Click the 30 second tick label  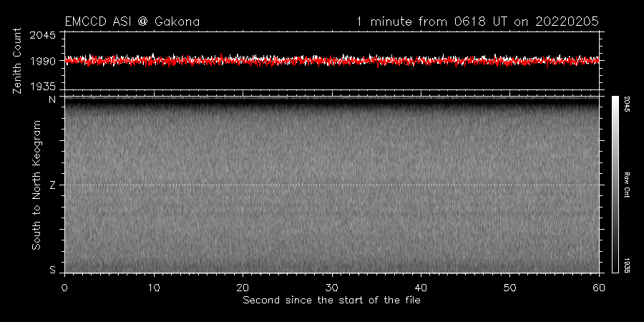(332, 288)
